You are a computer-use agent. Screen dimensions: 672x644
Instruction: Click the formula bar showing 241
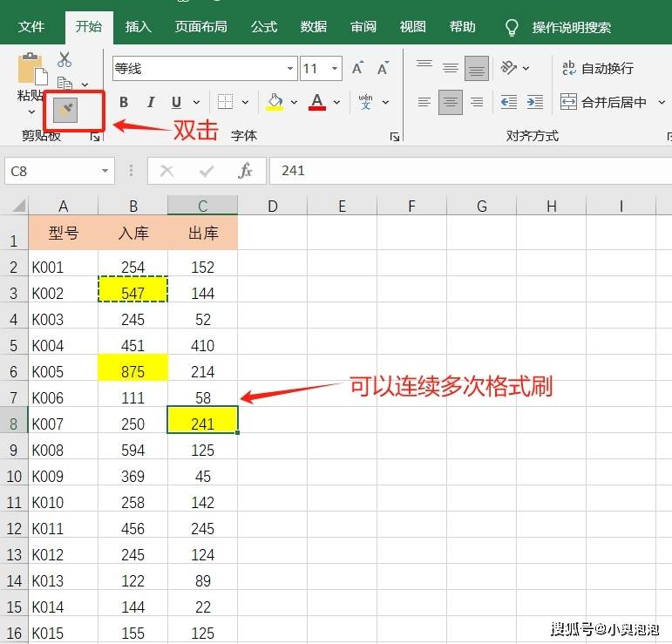471,171
